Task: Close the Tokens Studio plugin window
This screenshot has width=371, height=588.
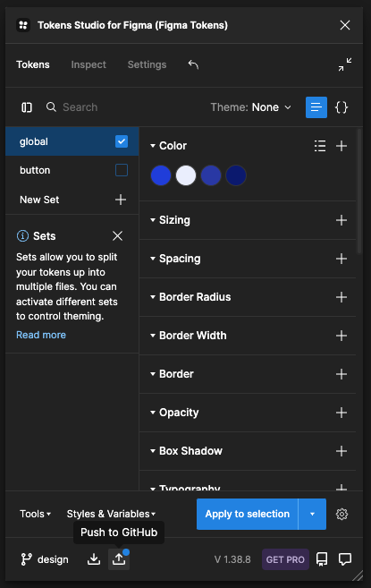Action: click(x=345, y=25)
